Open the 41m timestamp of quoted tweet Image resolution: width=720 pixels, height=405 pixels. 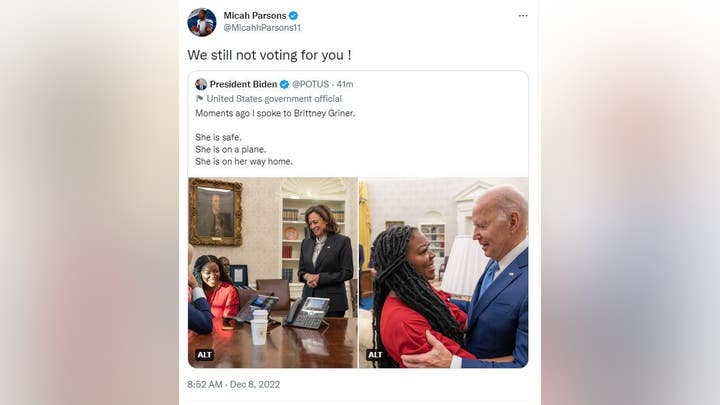345,84
